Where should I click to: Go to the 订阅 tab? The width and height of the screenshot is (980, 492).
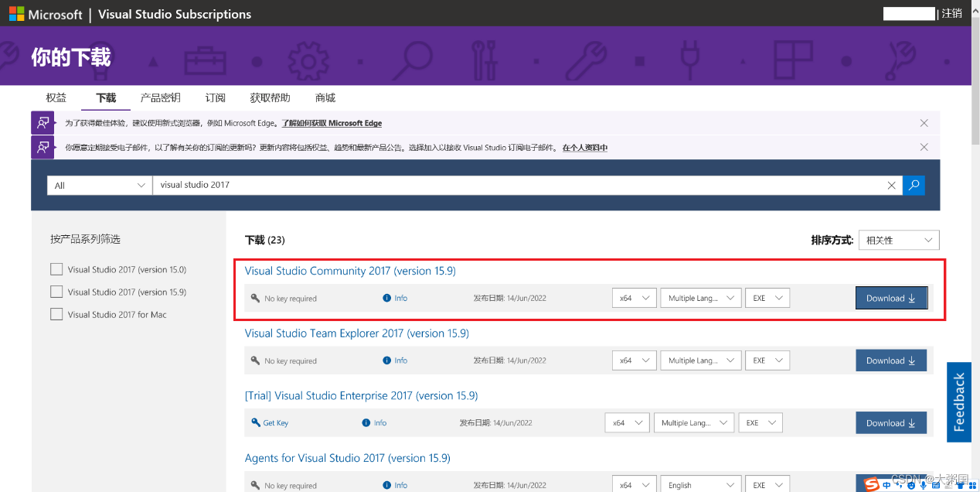(216, 97)
